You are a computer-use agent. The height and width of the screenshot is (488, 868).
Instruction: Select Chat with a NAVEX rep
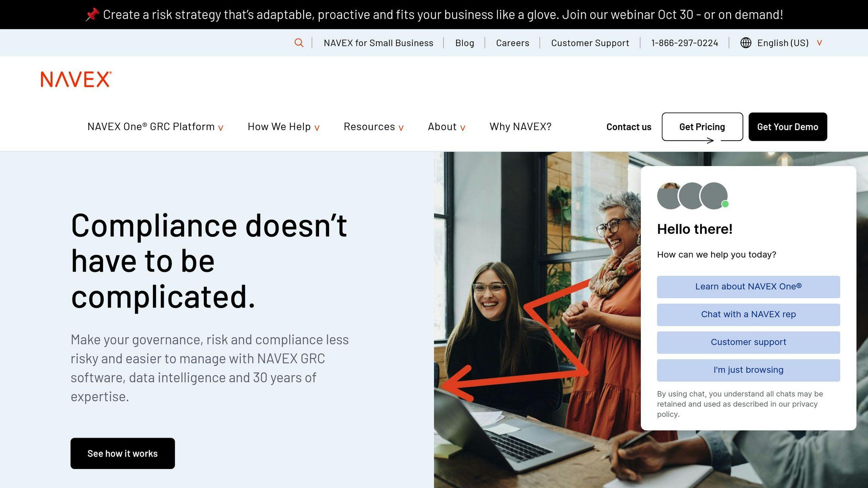(x=748, y=314)
